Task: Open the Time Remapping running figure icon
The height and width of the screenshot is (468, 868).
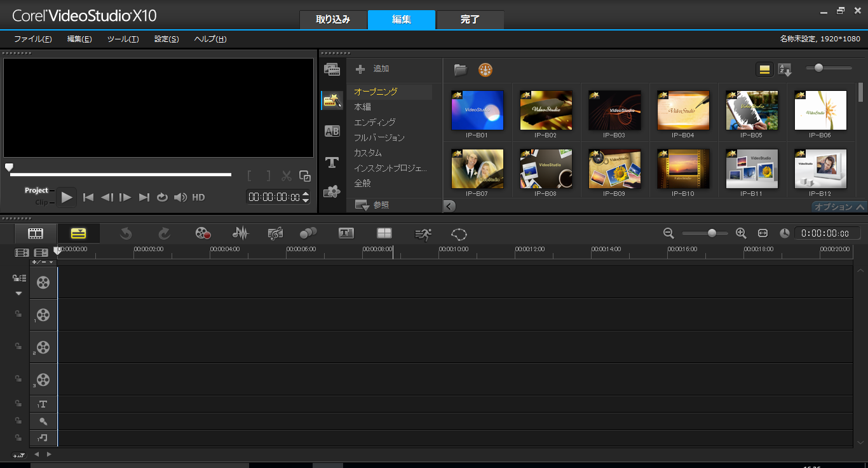Action: pyautogui.click(x=423, y=233)
